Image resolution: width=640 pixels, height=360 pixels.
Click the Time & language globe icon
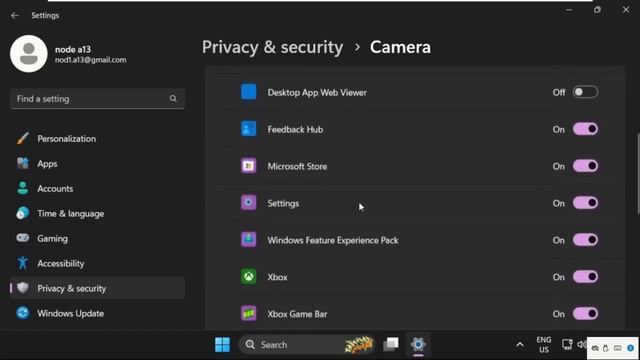click(23, 213)
